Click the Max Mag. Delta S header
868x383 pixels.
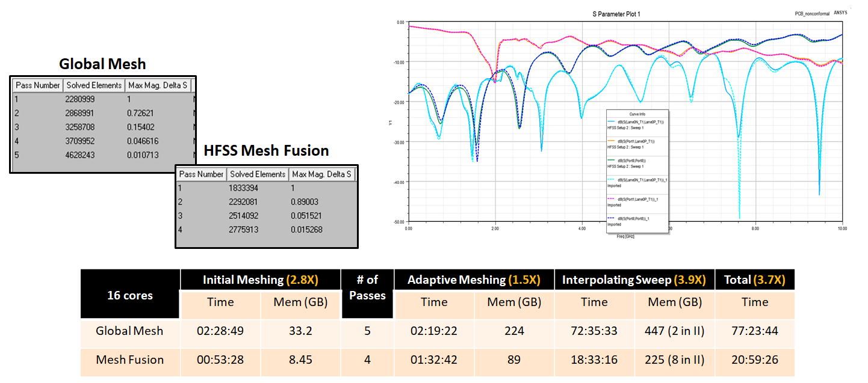tap(158, 85)
